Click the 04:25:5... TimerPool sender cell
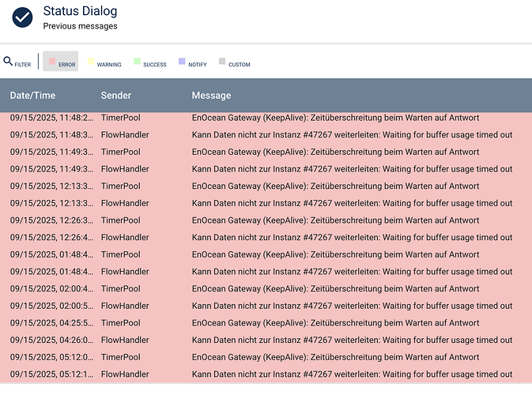The height and width of the screenshot is (395, 532). pyautogui.click(x=121, y=323)
